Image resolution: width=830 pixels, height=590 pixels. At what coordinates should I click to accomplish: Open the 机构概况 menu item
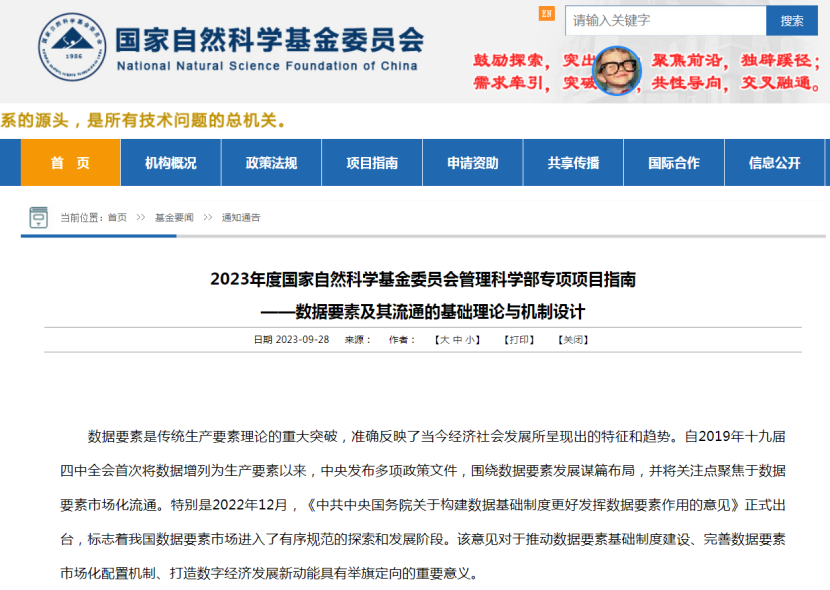click(171, 163)
